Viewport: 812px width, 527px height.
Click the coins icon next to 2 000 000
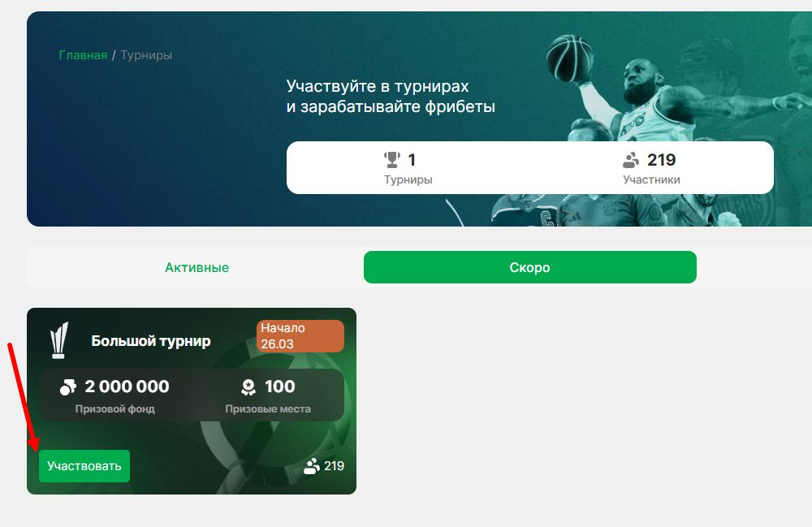click(68, 387)
